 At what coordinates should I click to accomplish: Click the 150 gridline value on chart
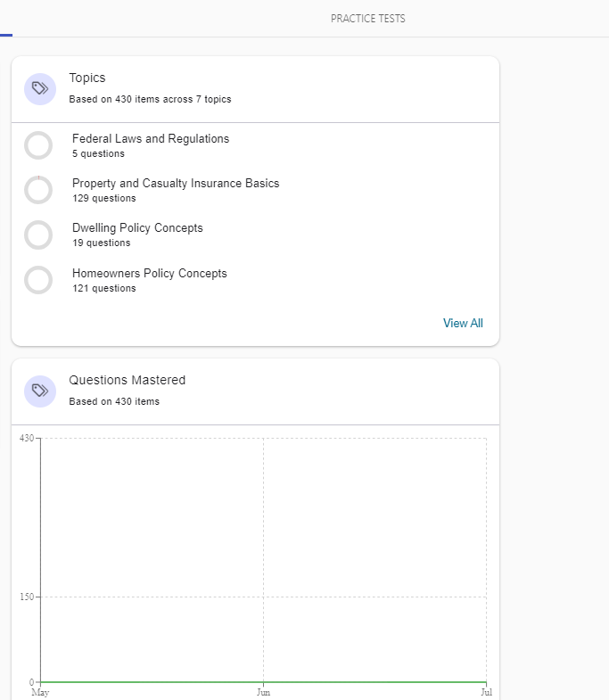click(26, 597)
